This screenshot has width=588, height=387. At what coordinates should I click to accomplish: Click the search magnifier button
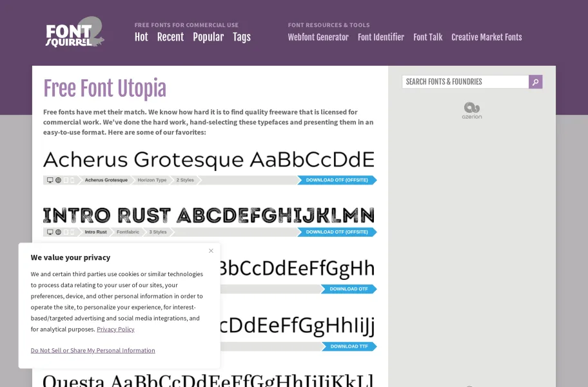(x=536, y=82)
